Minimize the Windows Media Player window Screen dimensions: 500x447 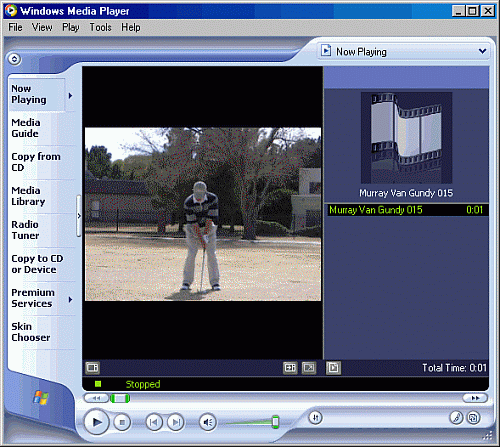(x=458, y=11)
